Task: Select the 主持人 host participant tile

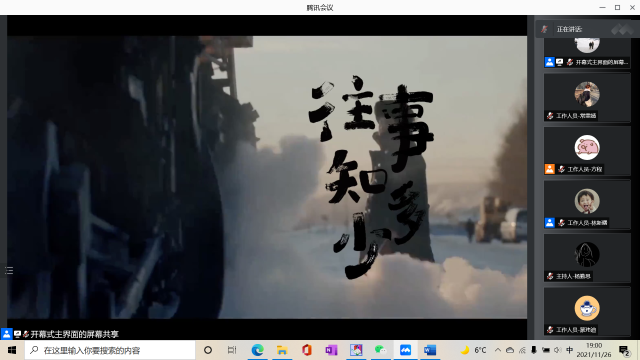Action: click(587, 258)
